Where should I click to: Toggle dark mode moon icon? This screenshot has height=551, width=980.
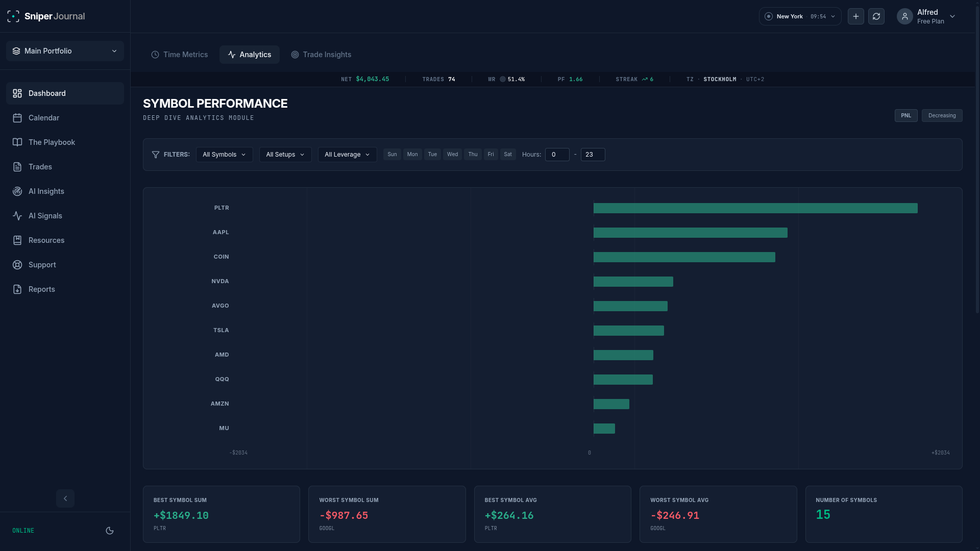[110, 531]
